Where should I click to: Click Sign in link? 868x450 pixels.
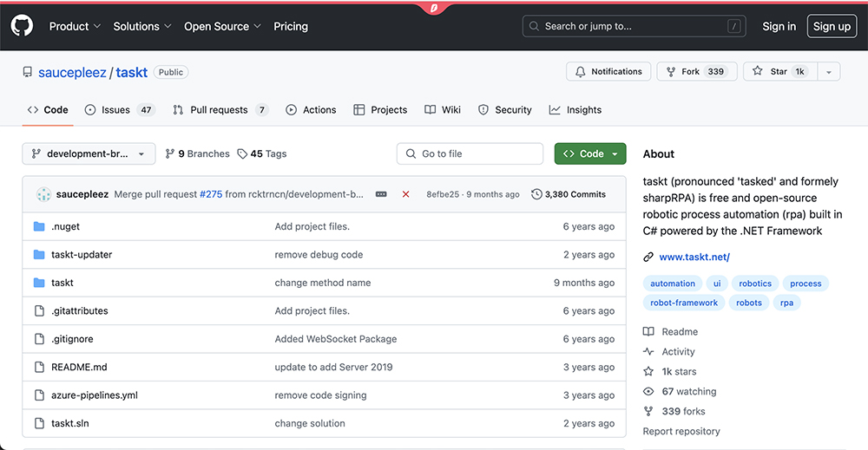coord(779,26)
